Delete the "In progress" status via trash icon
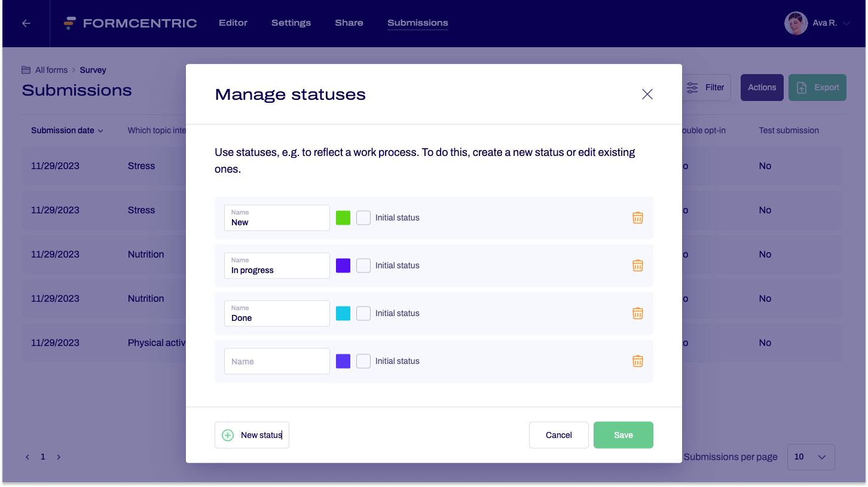Viewport: 868px width, 487px height. click(637, 265)
